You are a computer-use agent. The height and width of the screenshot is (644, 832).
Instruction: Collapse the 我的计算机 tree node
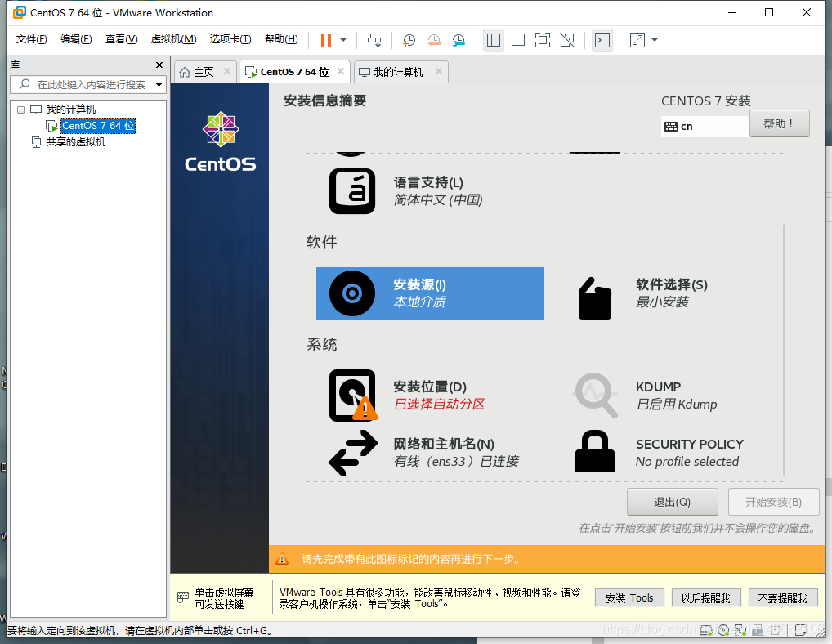[20, 110]
